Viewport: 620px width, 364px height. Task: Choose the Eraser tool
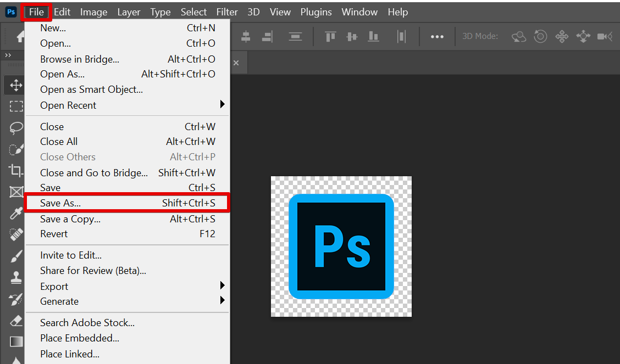pos(16,320)
